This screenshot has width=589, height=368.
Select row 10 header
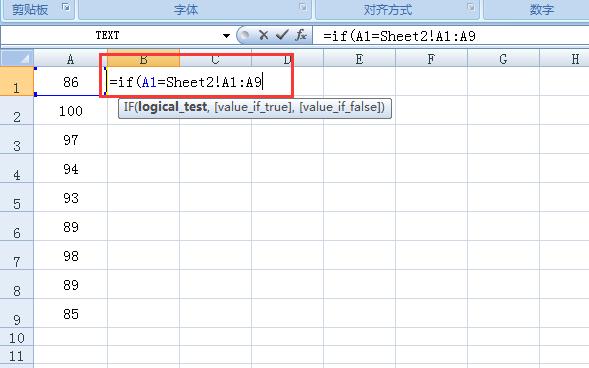(x=17, y=337)
